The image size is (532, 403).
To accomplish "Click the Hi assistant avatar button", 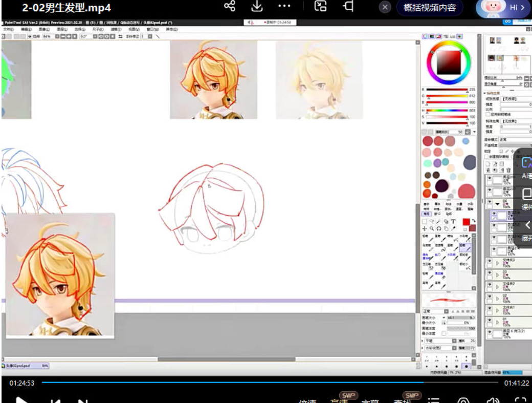I will (502, 8).
